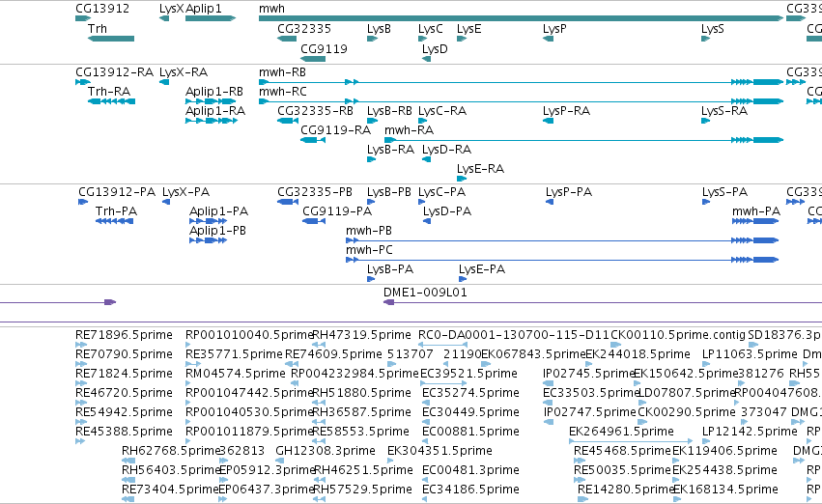This screenshot has height=504, width=822.
Task: Select the LP11063.5prime EST label
Action: (750, 354)
